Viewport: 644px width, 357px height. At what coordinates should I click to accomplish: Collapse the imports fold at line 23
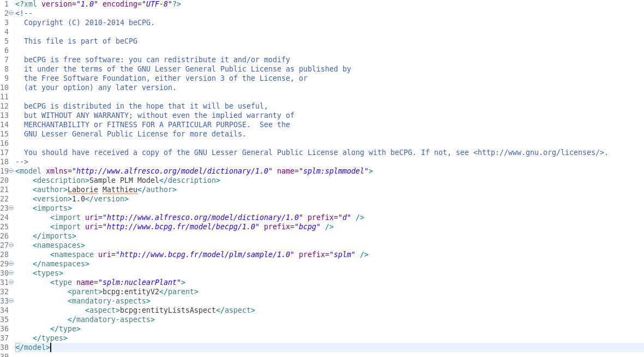11,207
